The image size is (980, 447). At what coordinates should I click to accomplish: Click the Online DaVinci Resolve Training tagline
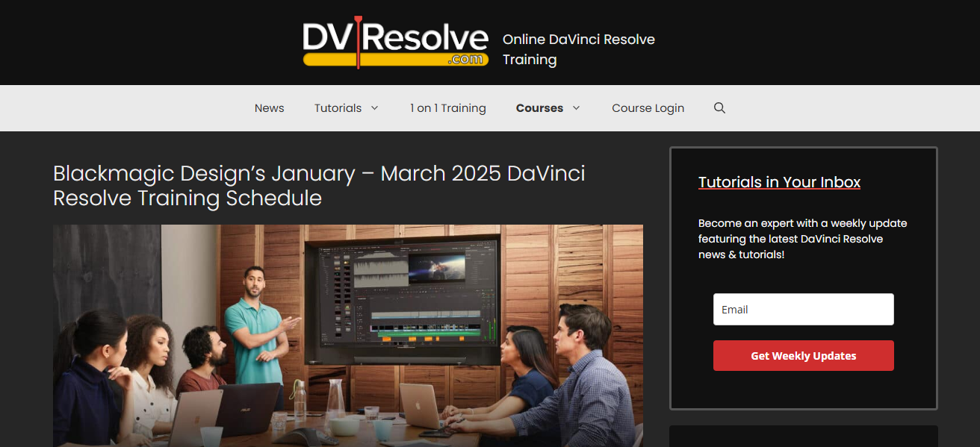(x=579, y=49)
